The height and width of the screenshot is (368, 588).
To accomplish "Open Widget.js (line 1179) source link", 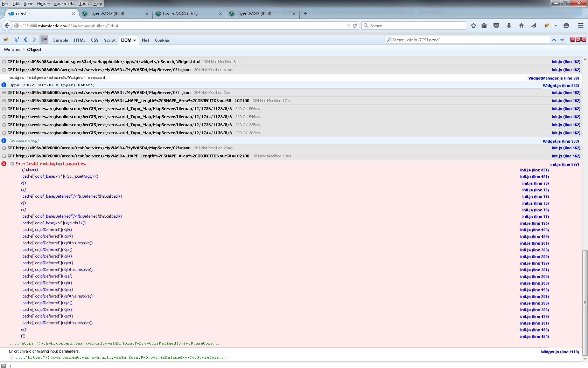I will pos(560,352).
